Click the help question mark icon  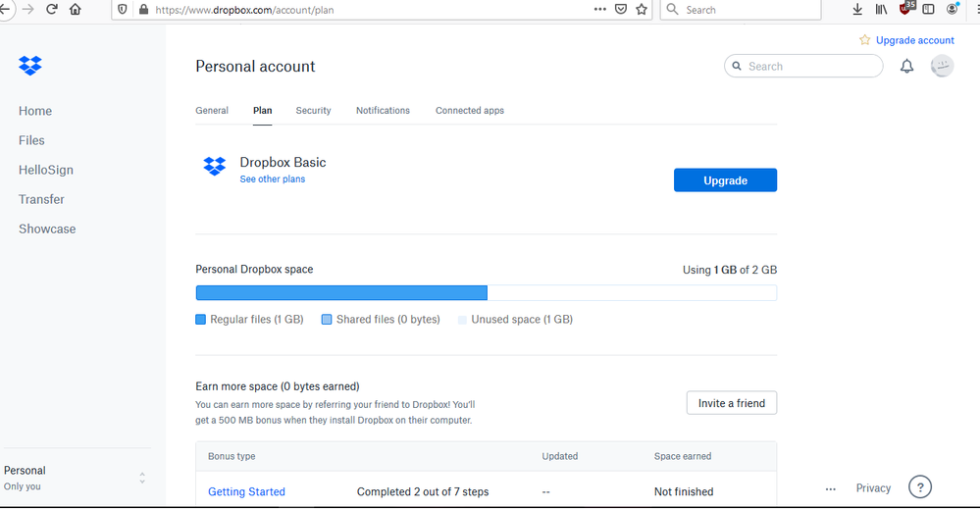tap(919, 487)
